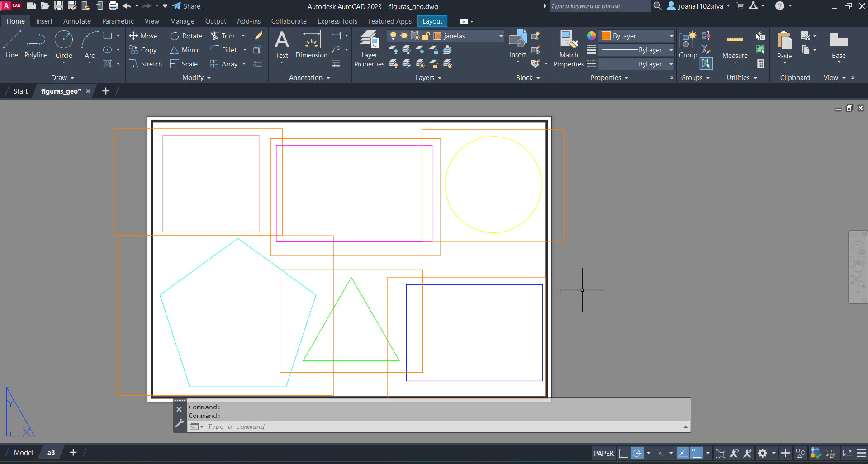This screenshot has width=868, height=464.
Task: Click the Mirror tool icon
Action: 174,50
